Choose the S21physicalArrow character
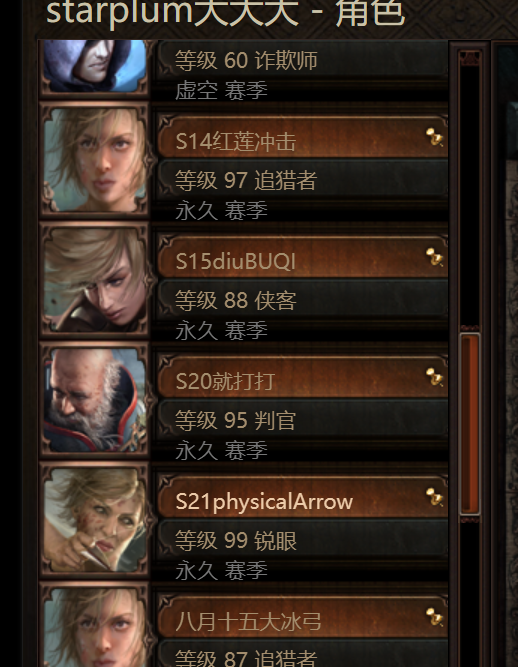The height and width of the screenshot is (667, 518). click(302, 497)
